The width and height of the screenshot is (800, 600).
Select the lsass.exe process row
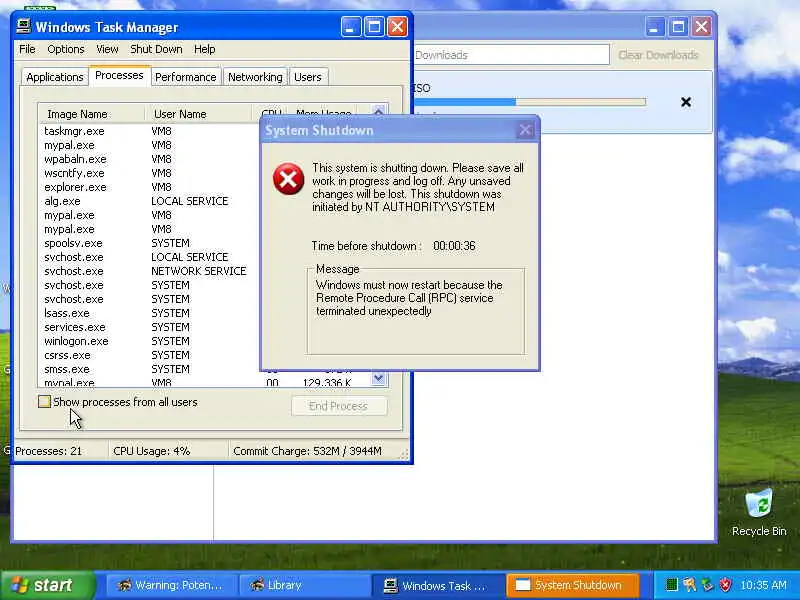pyautogui.click(x=148, y=313)
